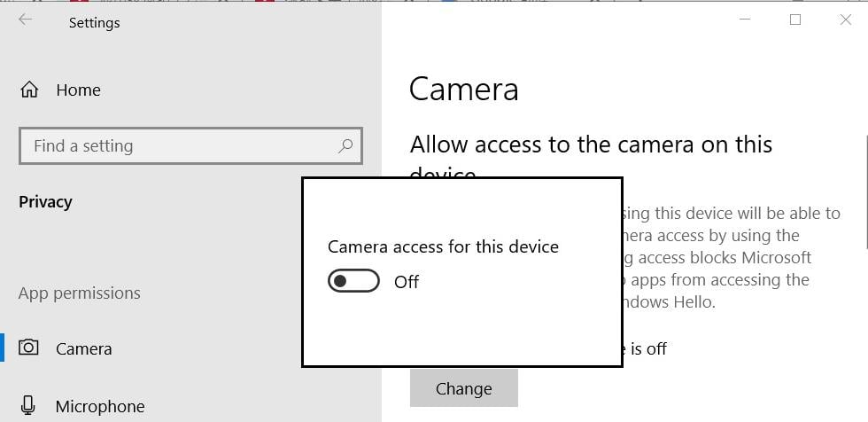Image resolution: width=868 pixels, height=422 pixels.
Task: Click the Change button
Action: click(x=464, y=388)
